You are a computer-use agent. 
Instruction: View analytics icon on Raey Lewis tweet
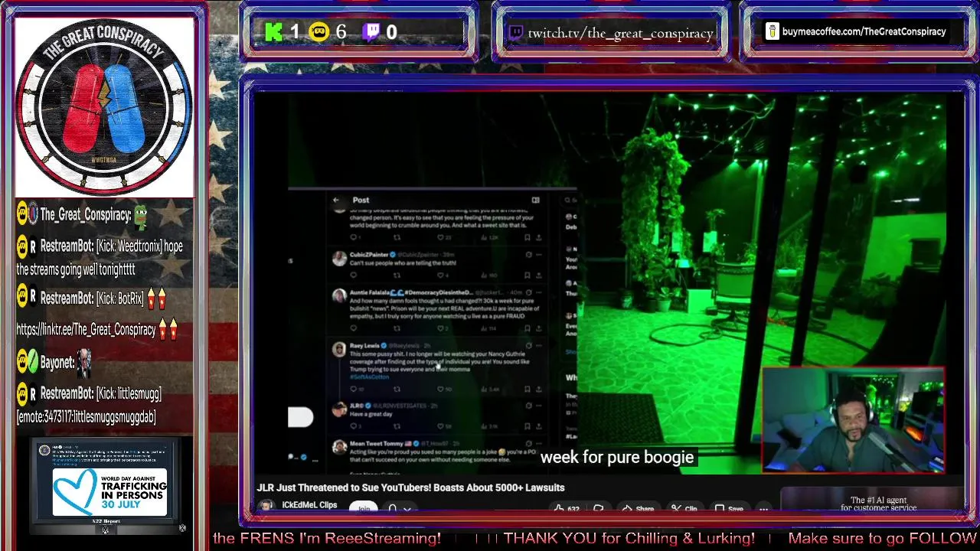click(484, 389)
